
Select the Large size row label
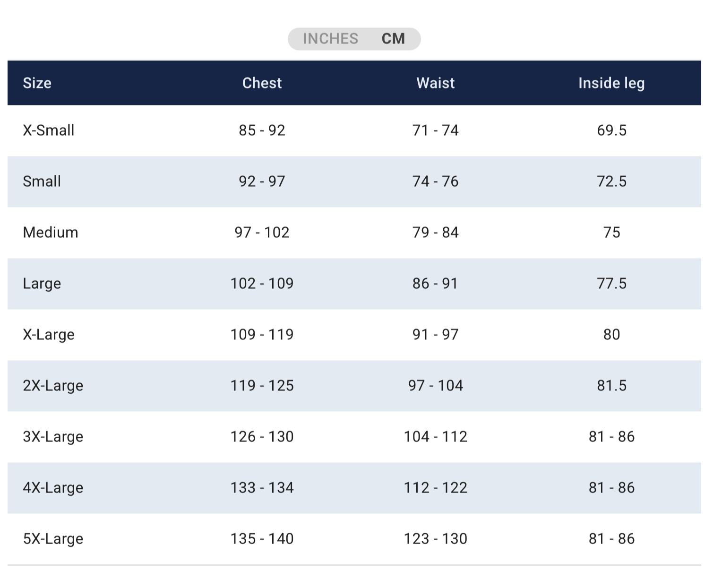(x=42, y=284)
